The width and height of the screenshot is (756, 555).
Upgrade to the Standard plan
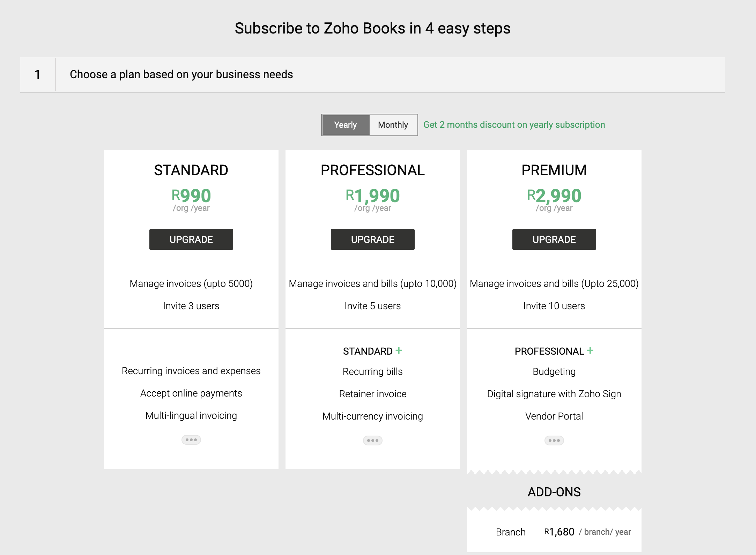pyautogui.click(x=191, y=239)
